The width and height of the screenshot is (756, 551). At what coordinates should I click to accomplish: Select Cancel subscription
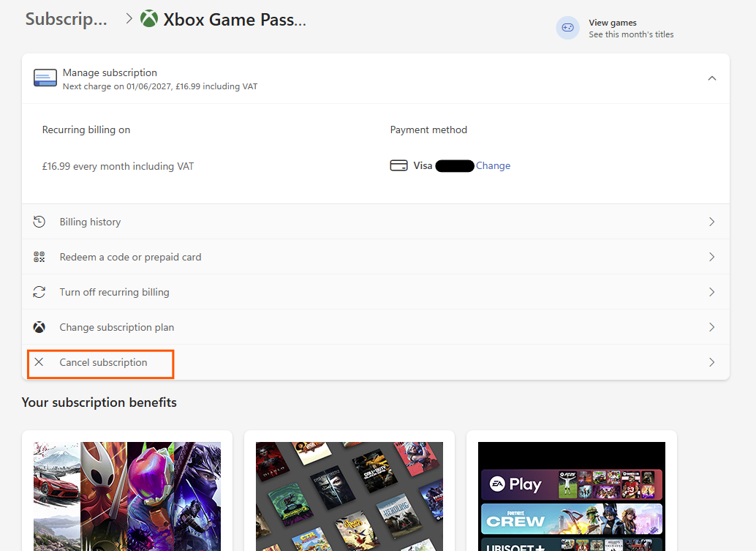coord(376,362)
